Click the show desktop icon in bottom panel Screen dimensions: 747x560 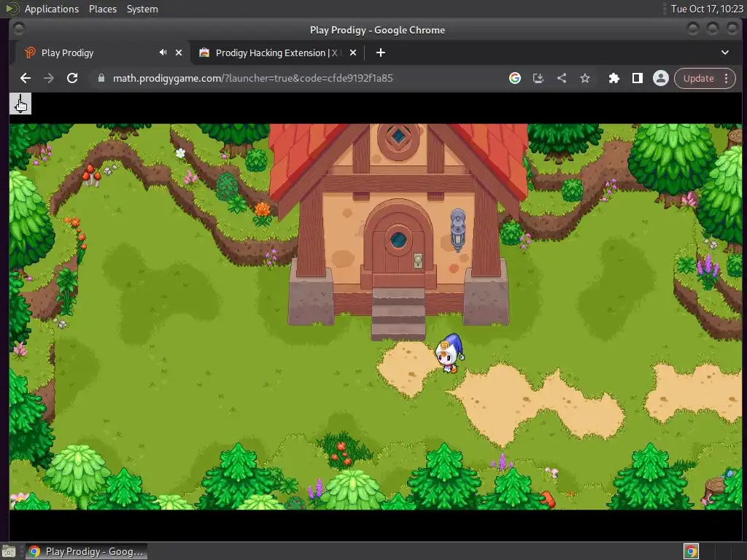[x=9, y=551]
